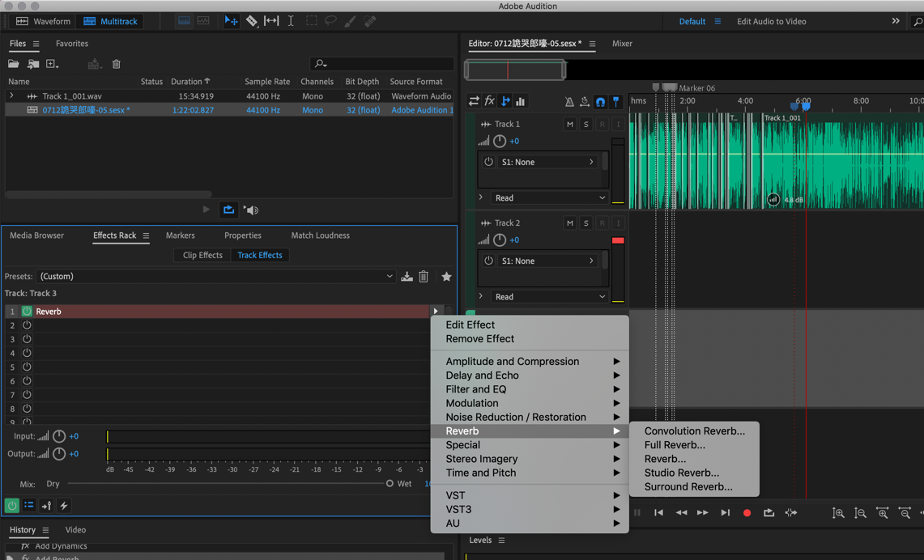
Task: Toggle power for effect slot 2
Action: pyautogui.click(x=27, y=325)
